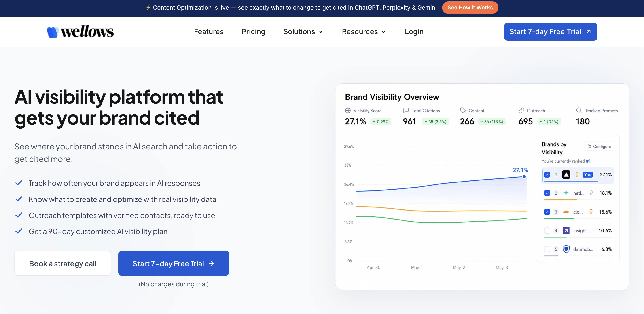
Task: Click the #1 ranking link
Action: pos(588,161)
